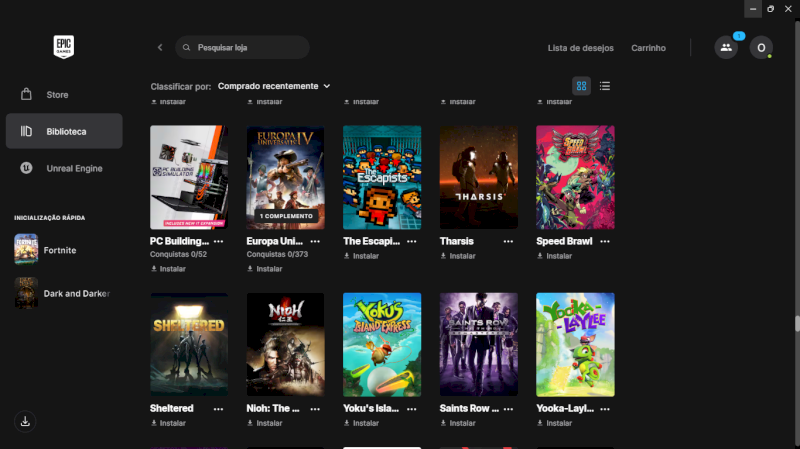Click the Speed Brawl game title
The image size is (800, 449).
tap(564, 241)
